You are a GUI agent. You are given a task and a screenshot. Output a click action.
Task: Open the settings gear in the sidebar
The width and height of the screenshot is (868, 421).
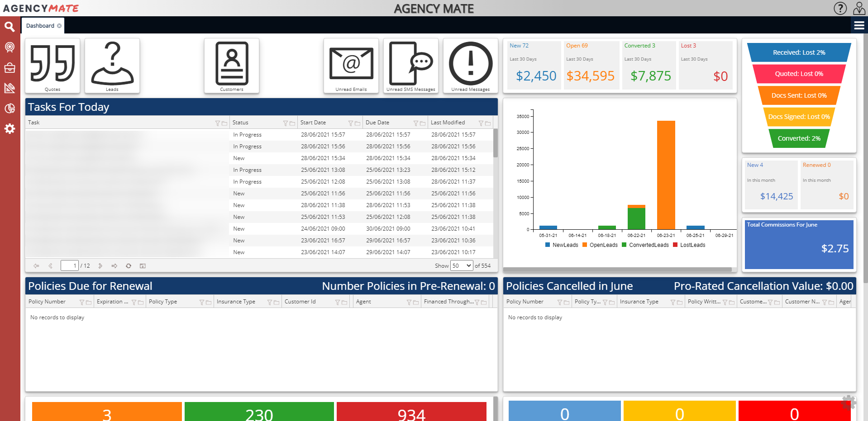coord(10,129)
